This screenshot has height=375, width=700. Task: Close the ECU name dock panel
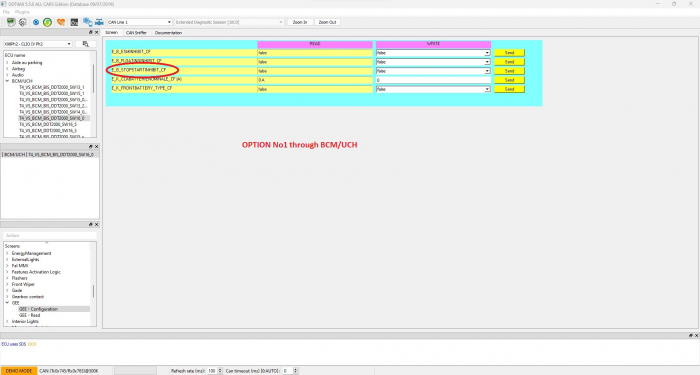point(96,33)
